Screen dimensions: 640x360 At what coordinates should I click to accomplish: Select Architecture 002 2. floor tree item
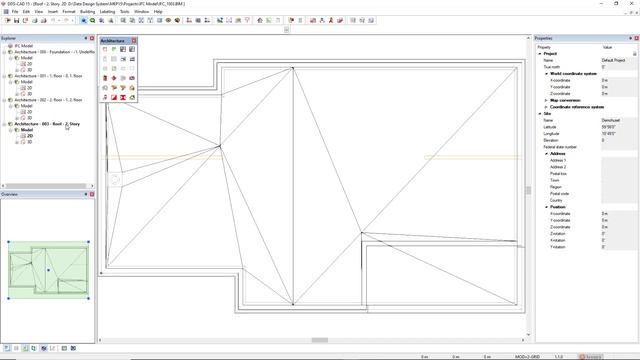pos(48,100)
